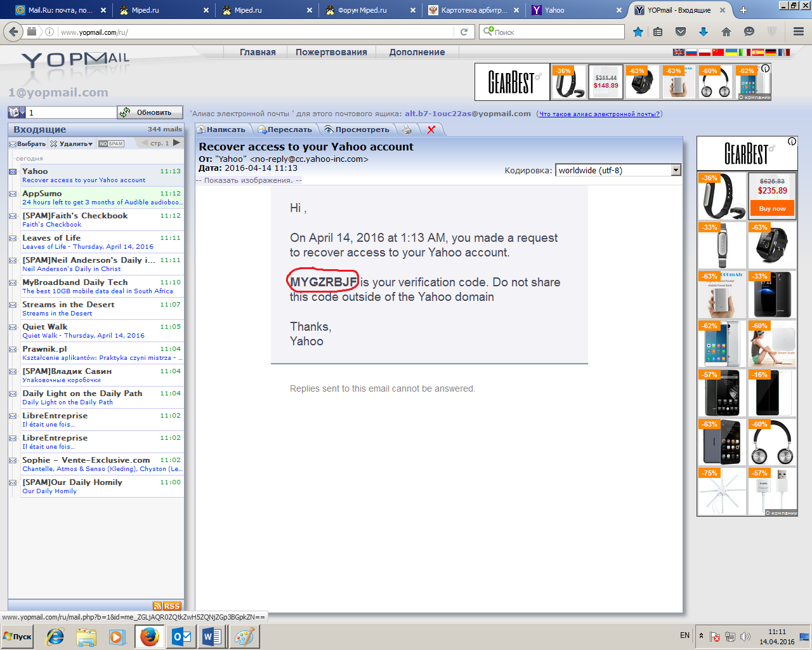812x650 pixels.
Task: Click the mailbox name input field
Action: click(x=71, y=112)
